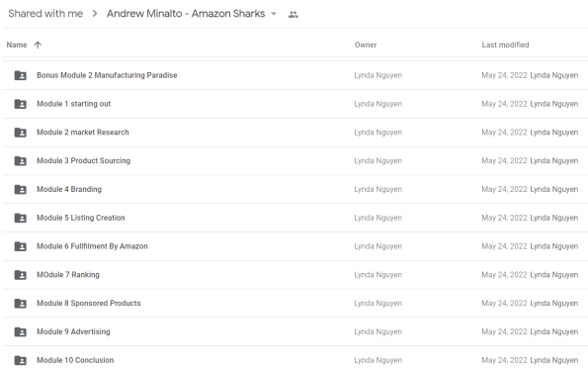Select the Andrew Minalto - Amazon Sharks breadcrumb

pos(186,14)
